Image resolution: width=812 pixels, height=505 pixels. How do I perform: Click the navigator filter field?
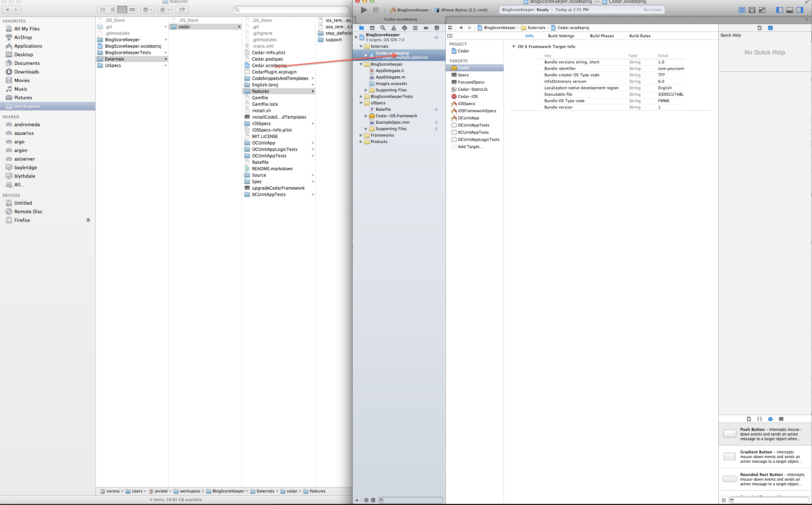pyautogui.click(x=411, y=500)
